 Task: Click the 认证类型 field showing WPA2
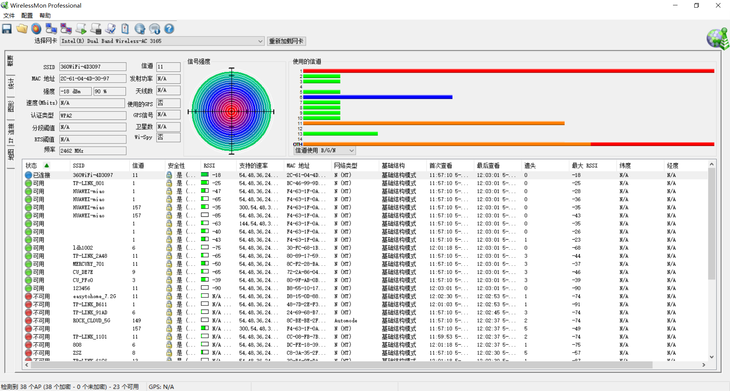(93, 115)
